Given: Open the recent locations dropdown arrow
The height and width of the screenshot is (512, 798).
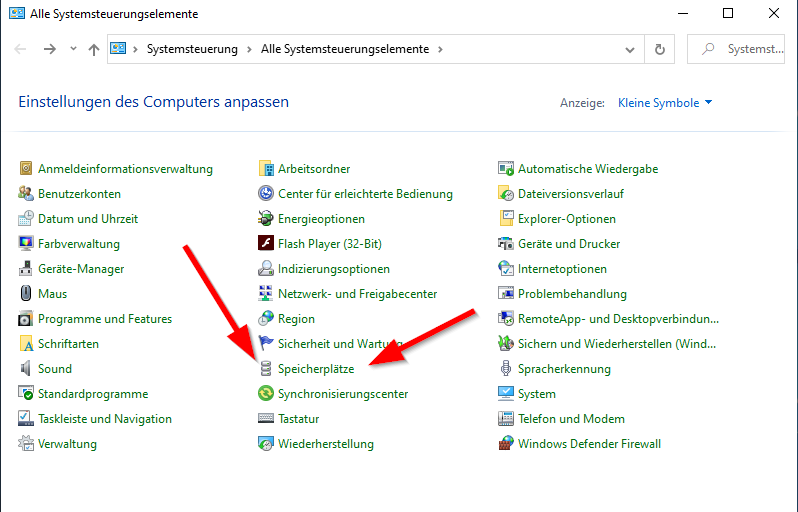Looking at the screenshot, I should point(73,48).
